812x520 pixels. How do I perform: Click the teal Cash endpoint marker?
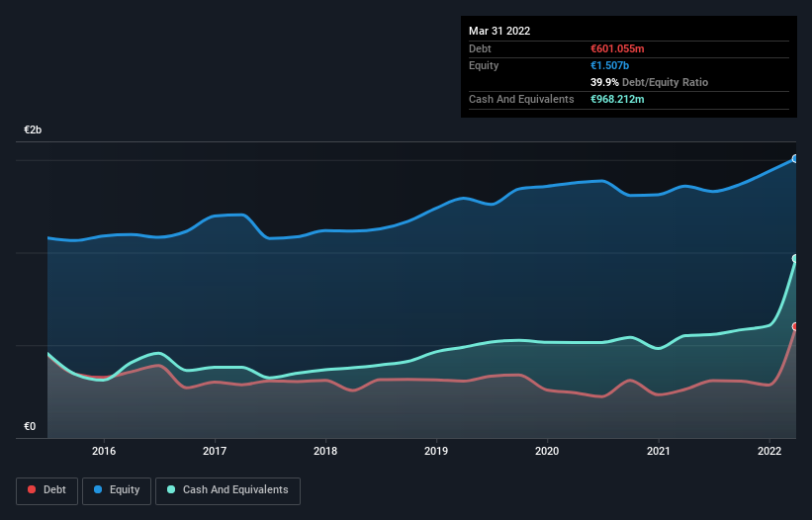pyautogui.click(x=795, y=258)
